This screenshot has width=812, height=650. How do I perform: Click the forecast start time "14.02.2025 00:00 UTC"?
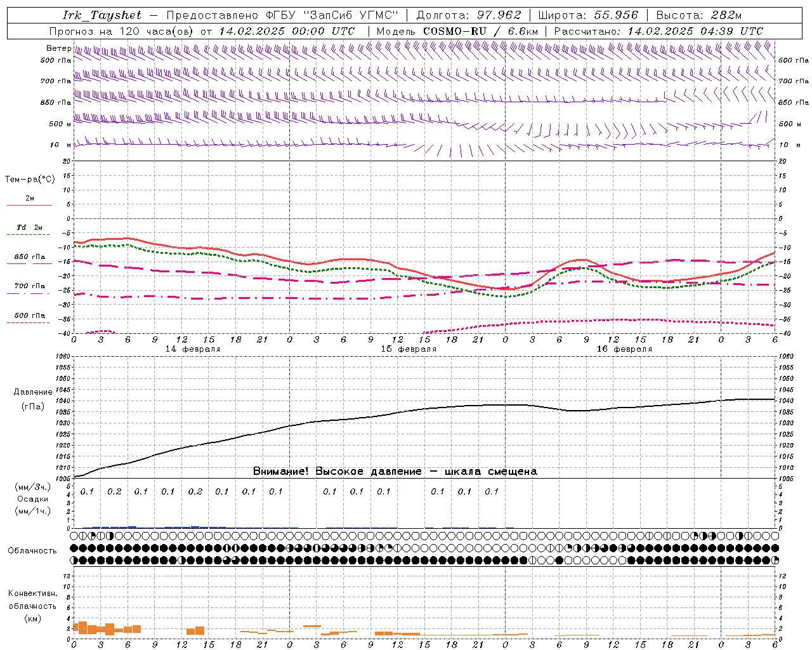(287, 31)
